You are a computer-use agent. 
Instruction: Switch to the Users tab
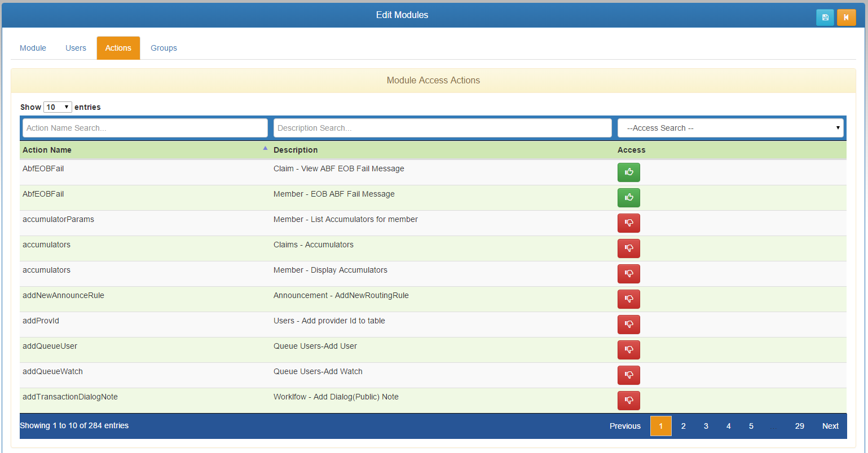click(x=76, y=48)
